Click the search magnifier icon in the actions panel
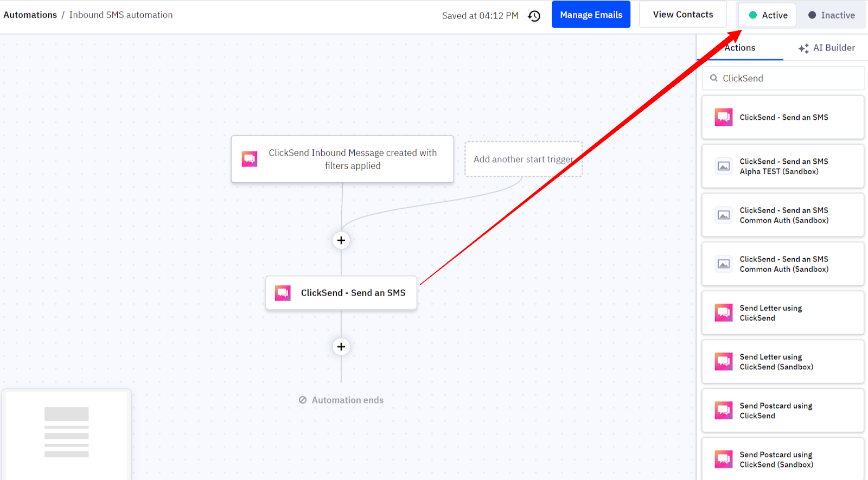The width and height of the screenshot is (868, 480). 714,78
